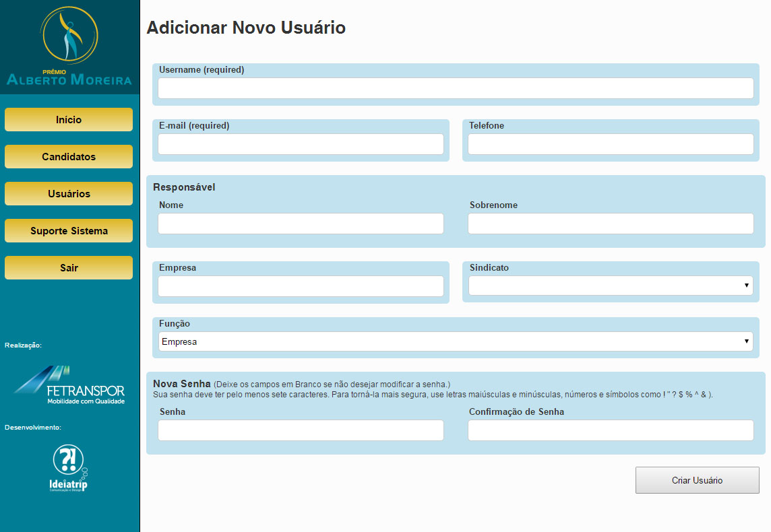Focus the Senha password field
This screenshot has width=771, height=532.
coord(301,430)
